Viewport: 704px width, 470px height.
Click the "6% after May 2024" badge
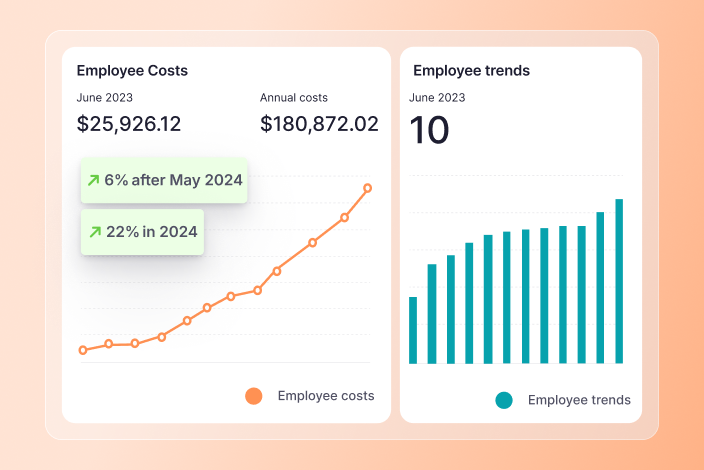tap(164, 180)
